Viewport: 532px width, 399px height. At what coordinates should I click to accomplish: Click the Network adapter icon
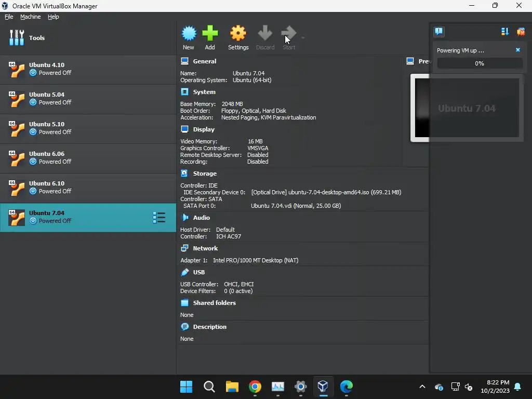tap(184, 248)
